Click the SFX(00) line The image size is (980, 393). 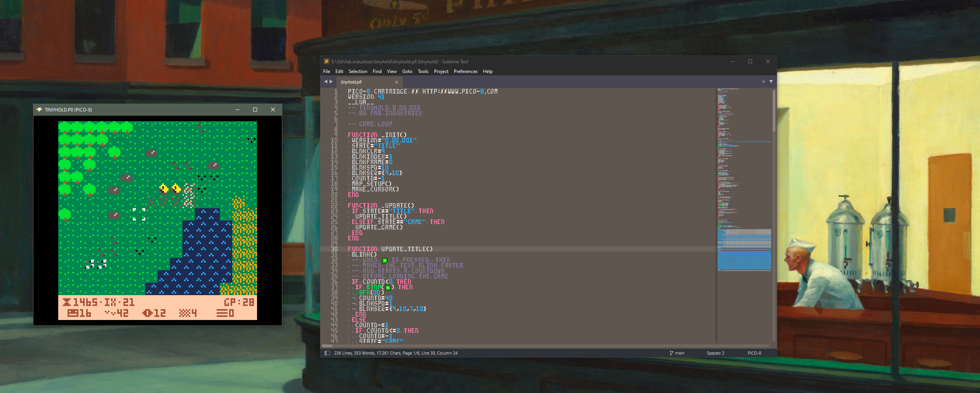coord(371,292)
